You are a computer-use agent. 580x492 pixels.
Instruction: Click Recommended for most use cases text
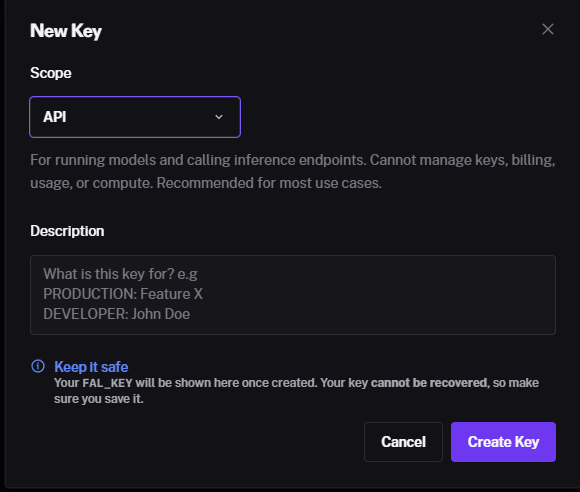269,183
